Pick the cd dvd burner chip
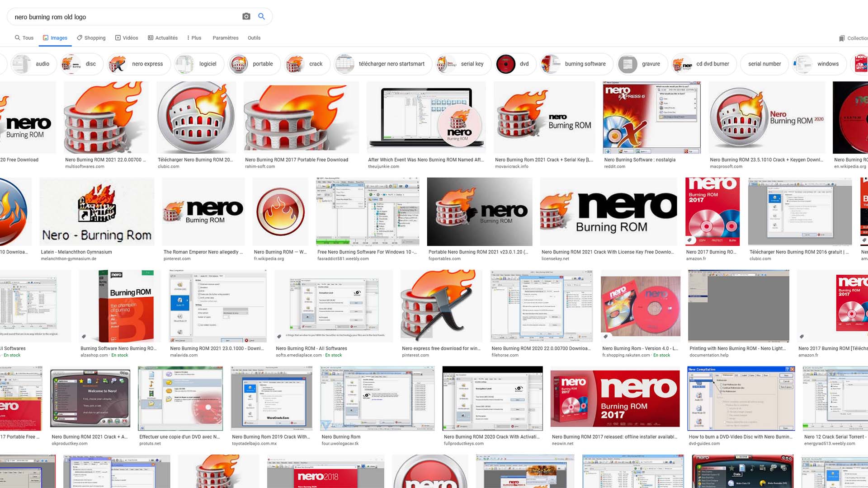 click(x=704, y=64)
